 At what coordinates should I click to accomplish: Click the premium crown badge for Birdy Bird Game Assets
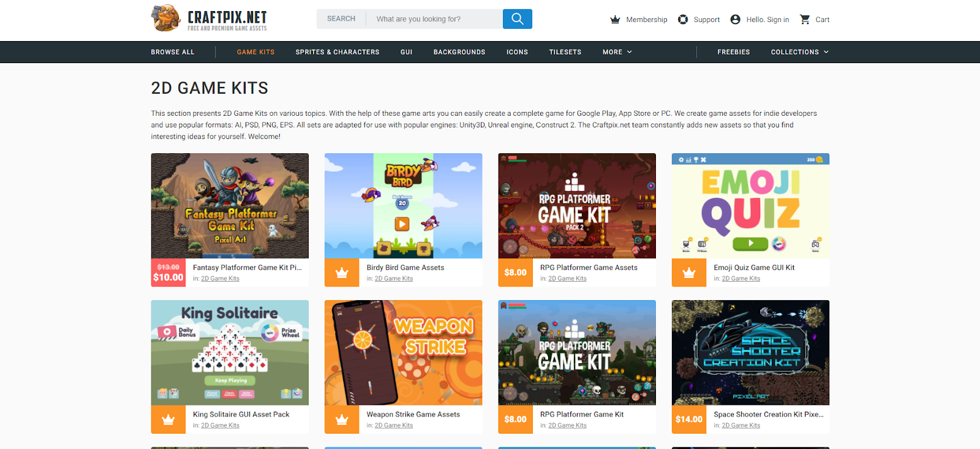point(342,273)
